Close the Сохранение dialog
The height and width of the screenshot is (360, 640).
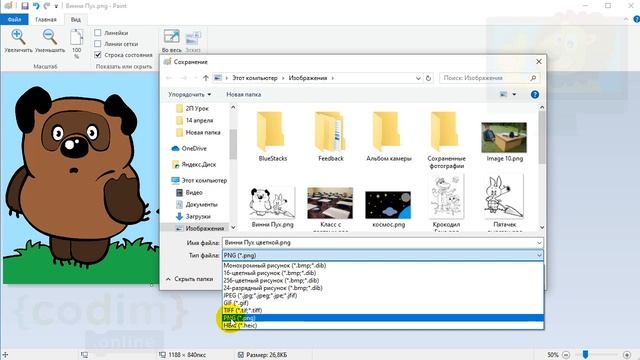[539, 62]
